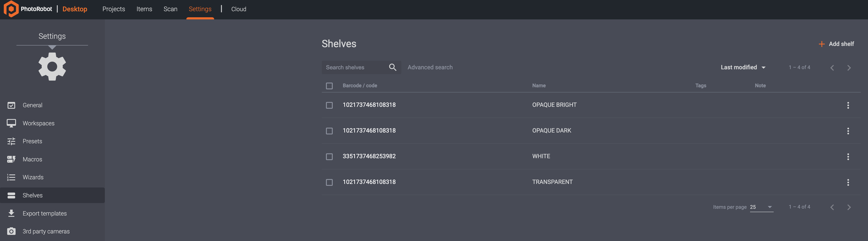Open the Cloud menu item
The image size is (868, 241).
(x=239, y=9)
